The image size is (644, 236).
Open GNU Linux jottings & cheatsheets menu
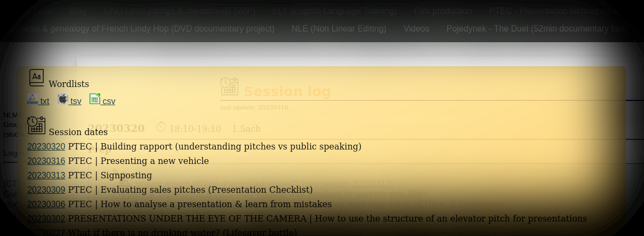pyautogui.click(x=179, y=11)
